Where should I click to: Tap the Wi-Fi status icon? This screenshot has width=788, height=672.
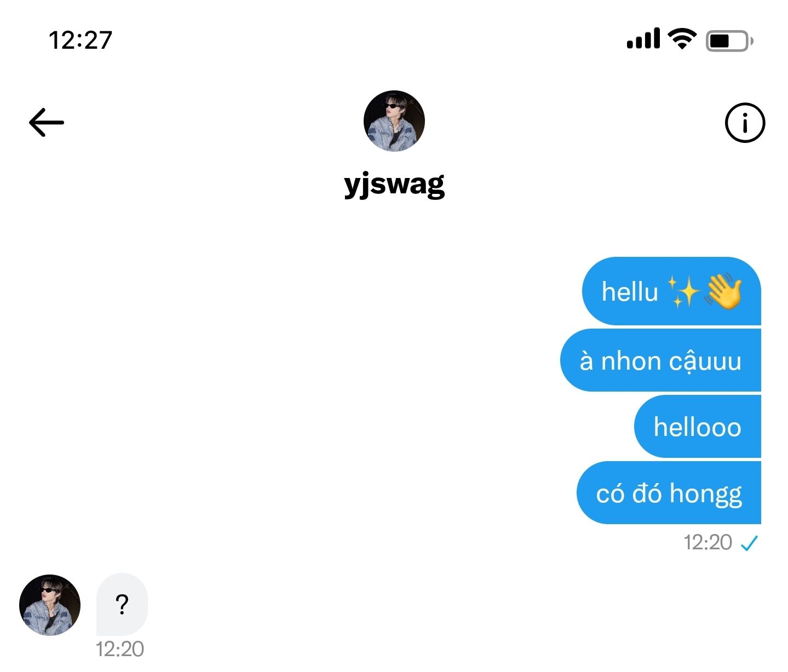tap(682, 39)
